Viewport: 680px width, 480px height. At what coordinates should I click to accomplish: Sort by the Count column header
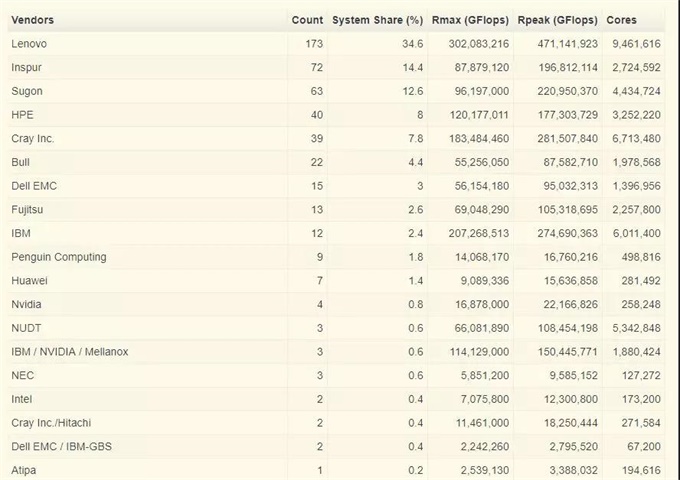pos(307,20)
